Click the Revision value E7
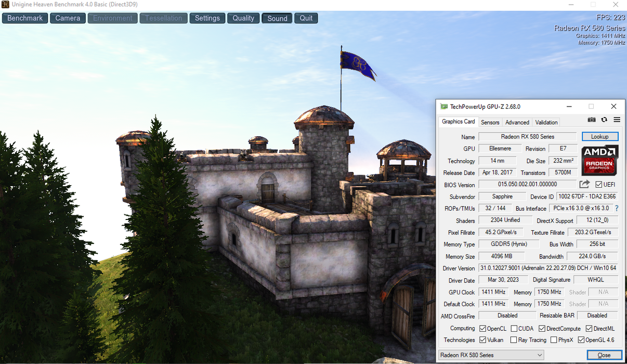627x364 pixels. tap(563, 149)
